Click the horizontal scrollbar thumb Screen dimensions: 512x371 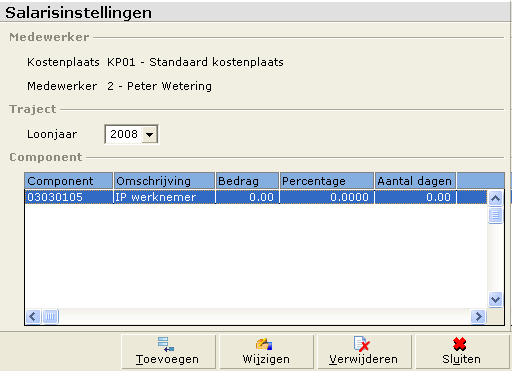click(50, 316)
